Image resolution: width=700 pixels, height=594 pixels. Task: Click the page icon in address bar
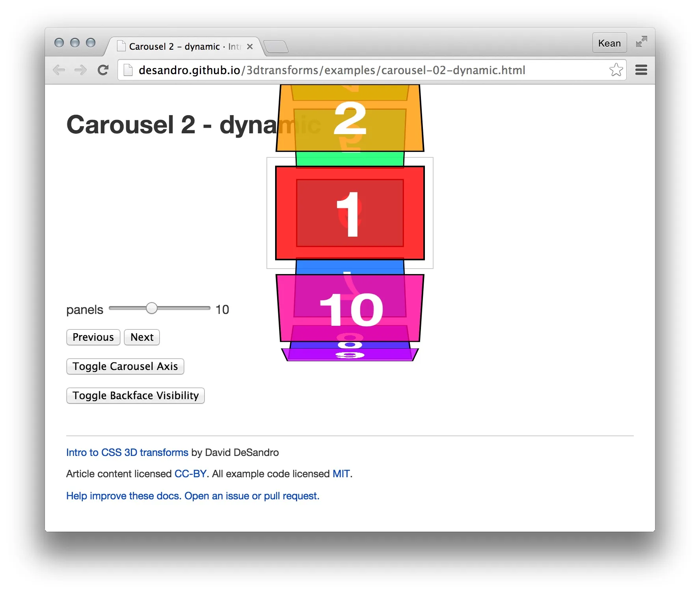128,70
